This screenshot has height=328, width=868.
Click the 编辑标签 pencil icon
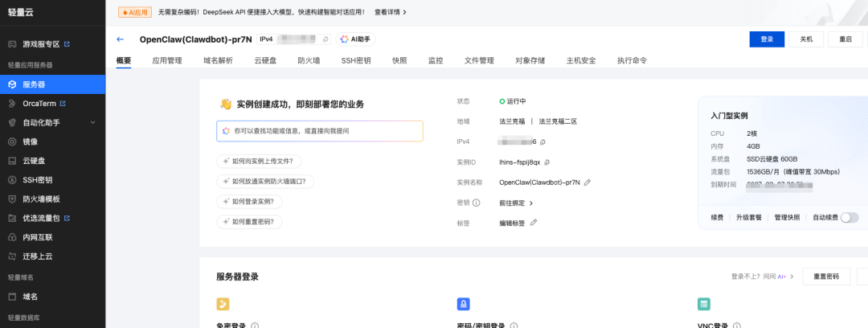pos(534,223)
